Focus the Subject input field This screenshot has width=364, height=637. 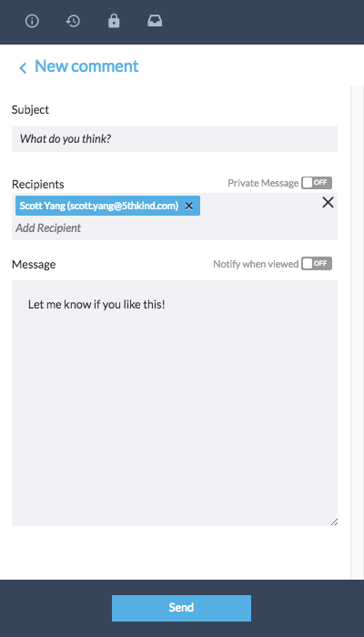(x=175, y=139)
